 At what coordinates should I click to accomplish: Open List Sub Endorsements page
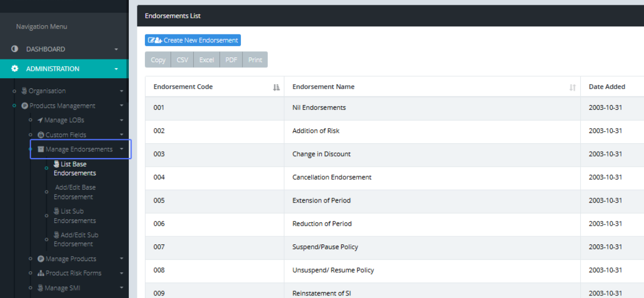click(x=74, y=216)
